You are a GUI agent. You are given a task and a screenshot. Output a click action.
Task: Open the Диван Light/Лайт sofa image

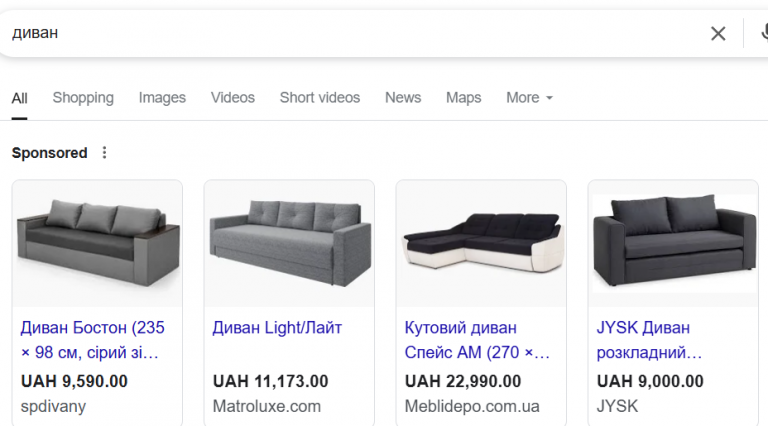click(289, 244)
